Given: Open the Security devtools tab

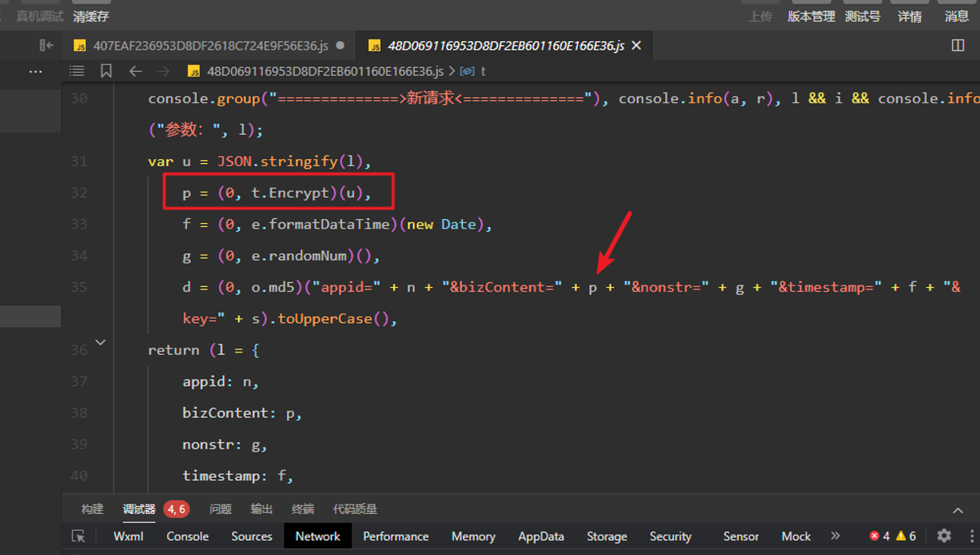Looking at the screenshot, I should click(x=670, y=536).
